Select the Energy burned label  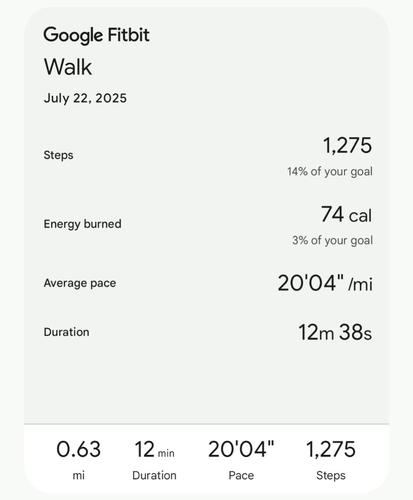[82, 224]
